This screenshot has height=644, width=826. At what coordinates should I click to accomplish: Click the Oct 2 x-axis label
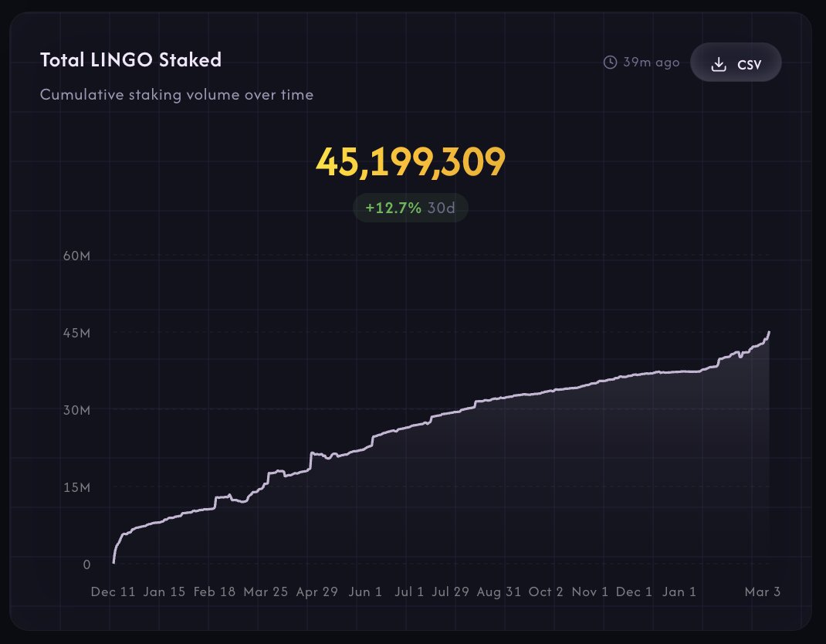546,591
